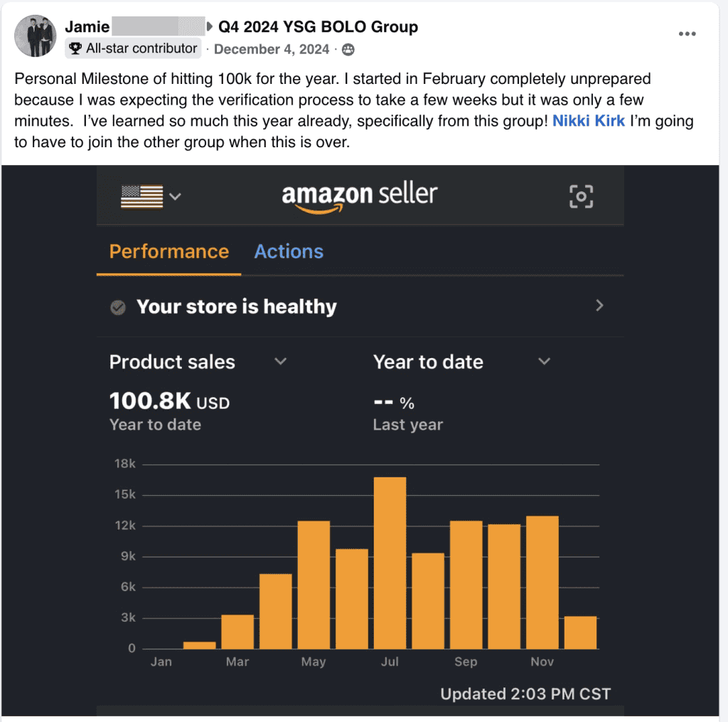728x722 pixels.
Task: Click Jamie's profile picture avatar
Action: pos(36,36)
